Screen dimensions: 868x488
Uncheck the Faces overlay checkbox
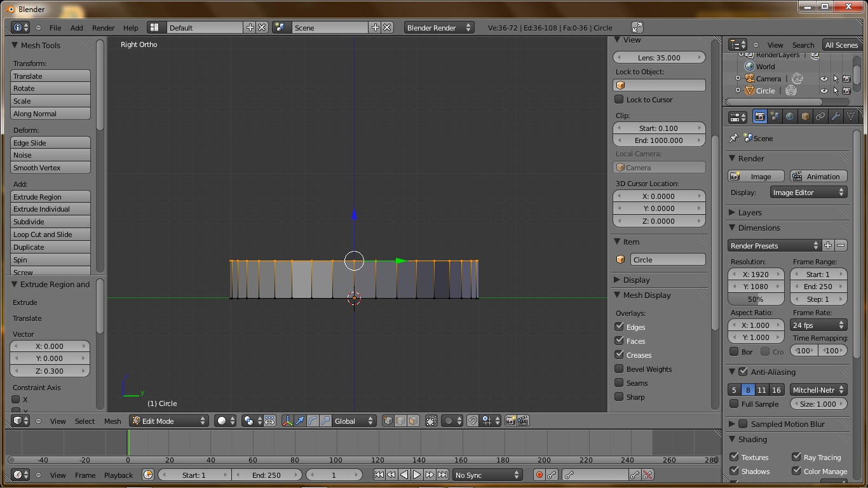[x=619, y=341]
